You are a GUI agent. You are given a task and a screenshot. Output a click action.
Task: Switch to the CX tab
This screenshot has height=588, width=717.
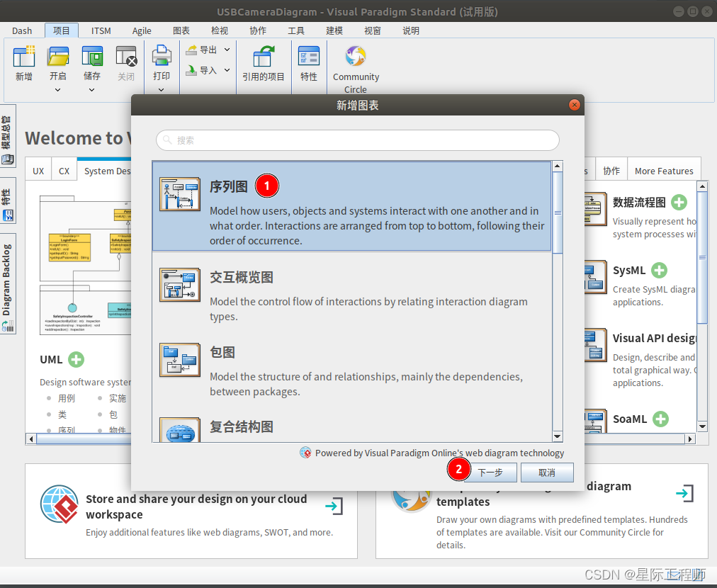pos(64,171)
